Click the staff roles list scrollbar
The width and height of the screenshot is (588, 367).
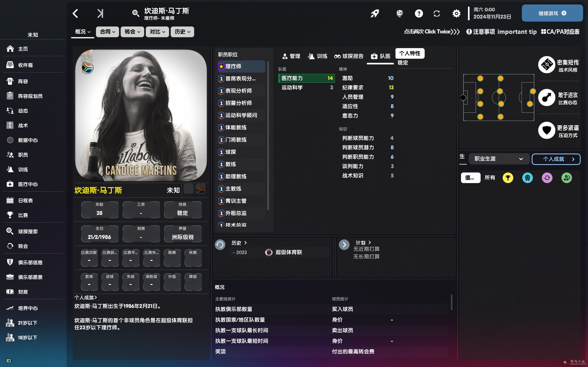point(268,136)
